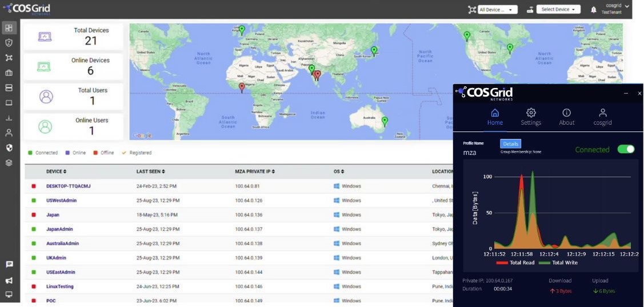Open the megaphone announcements icon in sidebar
Image resolution: width=644 pixels, height=307 pixels.
(9, 280)
